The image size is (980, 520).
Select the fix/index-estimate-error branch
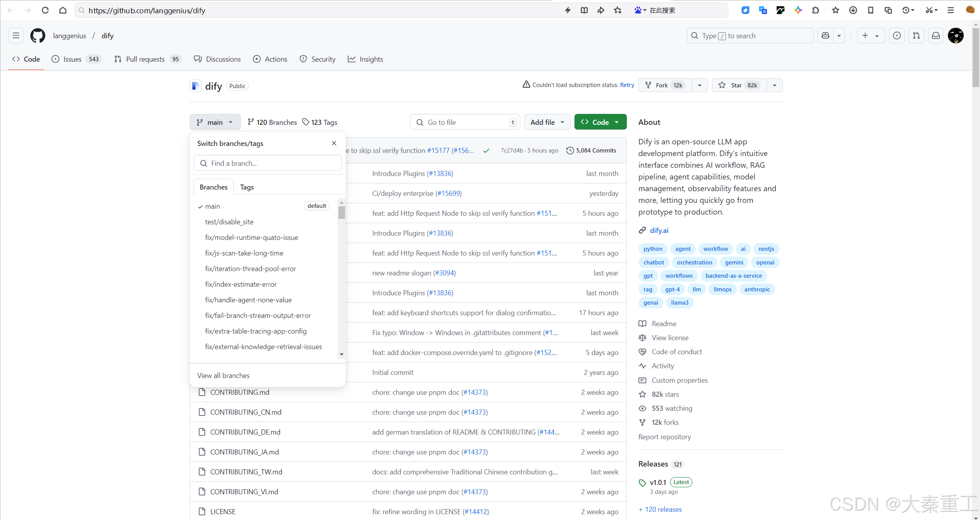tap(241, 284)
